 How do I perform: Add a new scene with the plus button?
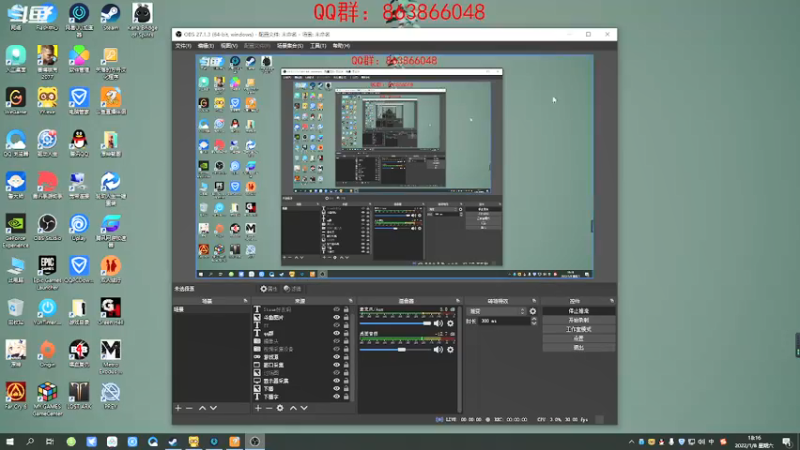click(x=178, y=408)
